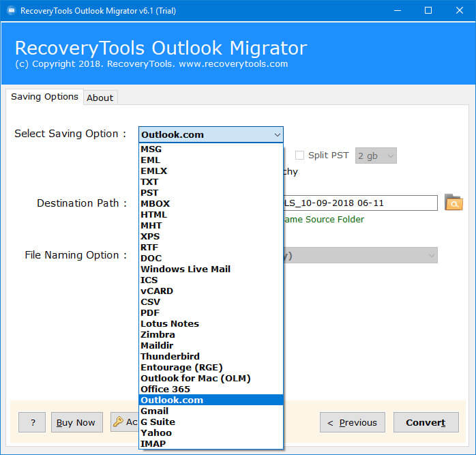Select Maildir in the format list
This screenshot has height=455, width=476.
click(211, 346)
